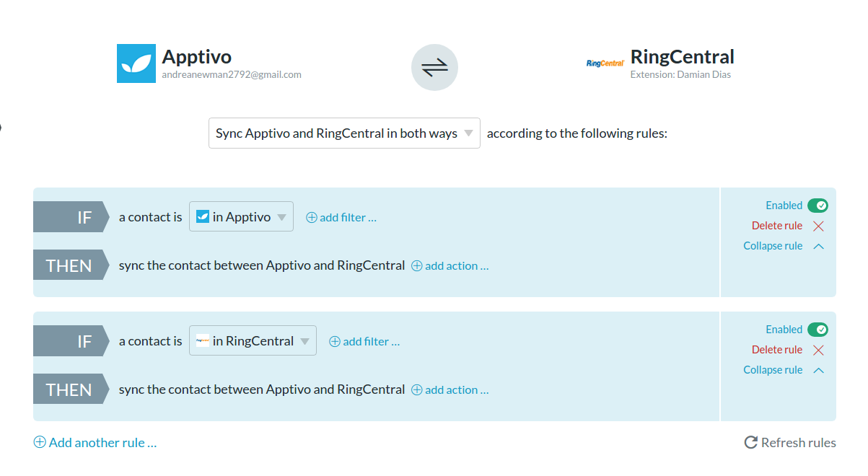Viewport: 868px width, 476px height.
Task: Click the andreanewman2792@gmail.com email text
Action: click(x=232, y=74)
